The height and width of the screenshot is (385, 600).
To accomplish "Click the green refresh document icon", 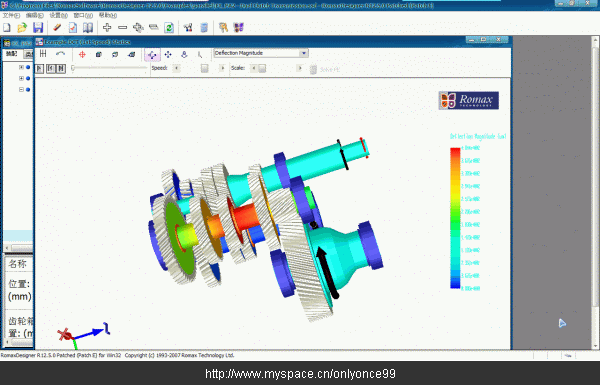I will click(x=169, y=28).
